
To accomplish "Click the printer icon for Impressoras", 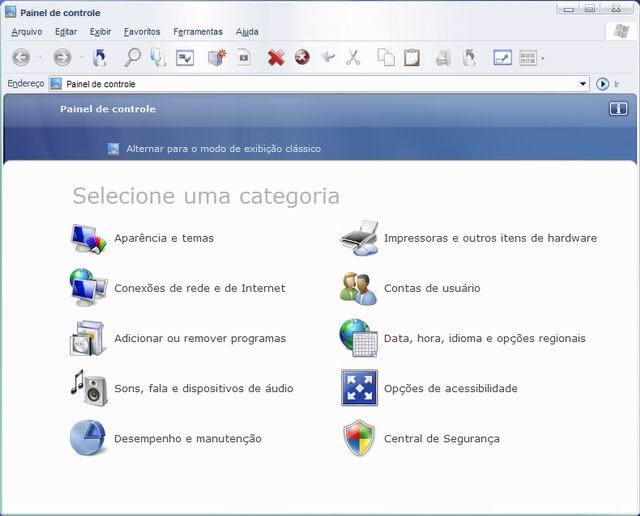I will coord(359,238).
